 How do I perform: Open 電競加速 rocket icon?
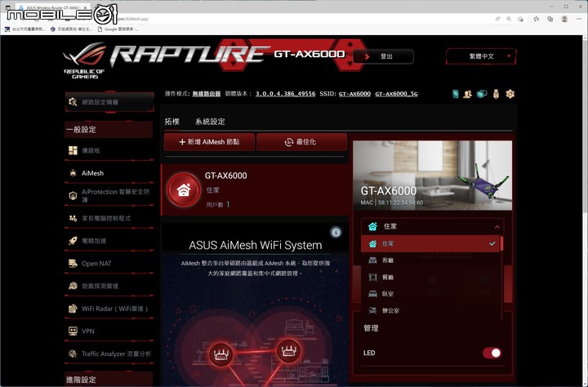(73, 241)
